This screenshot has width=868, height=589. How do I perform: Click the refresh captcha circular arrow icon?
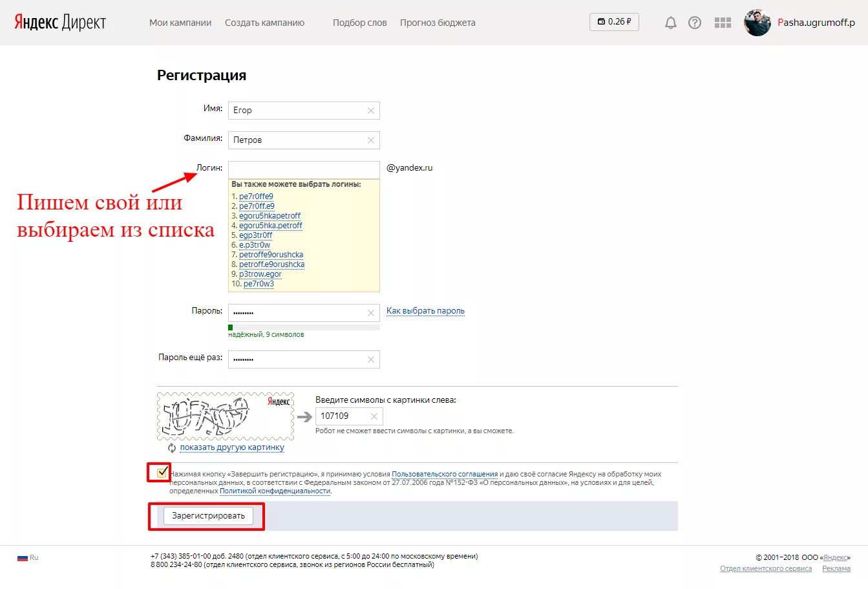tap(172, 447)
